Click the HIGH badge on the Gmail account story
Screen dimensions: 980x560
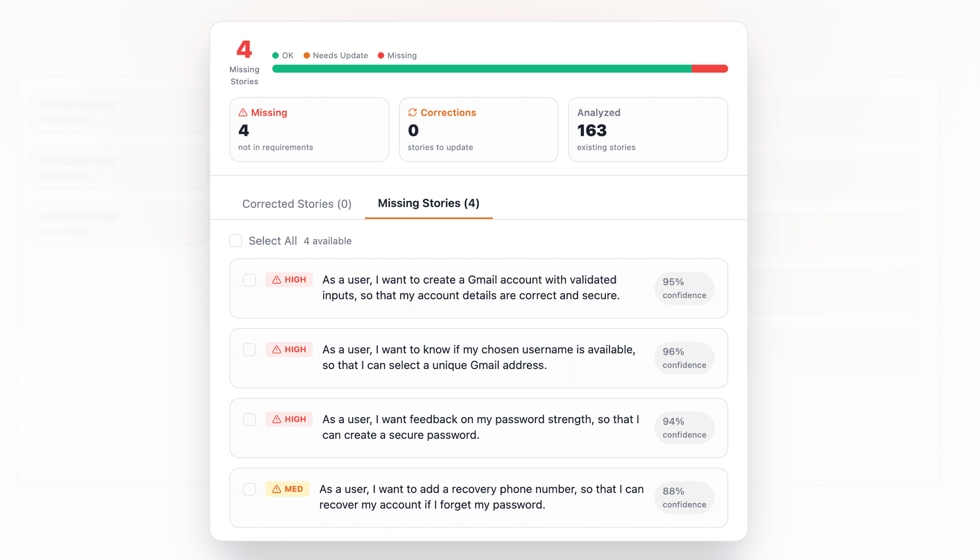(x=289, y=280)
